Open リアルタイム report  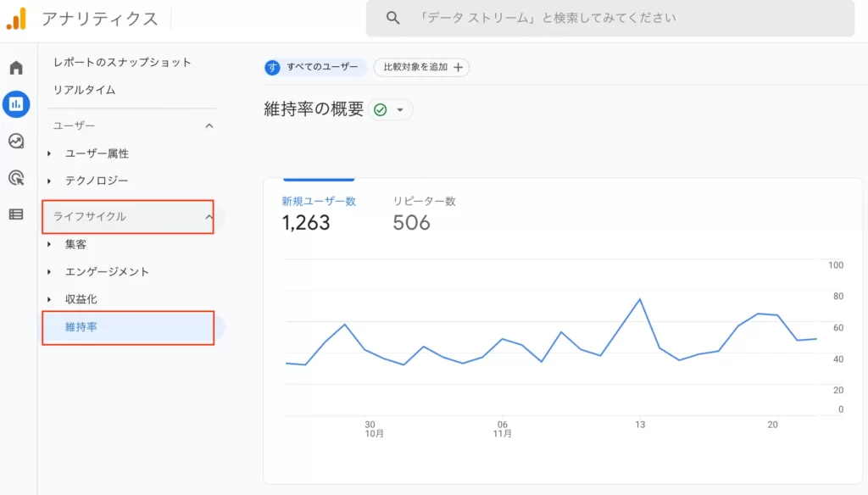click(84, 90)
